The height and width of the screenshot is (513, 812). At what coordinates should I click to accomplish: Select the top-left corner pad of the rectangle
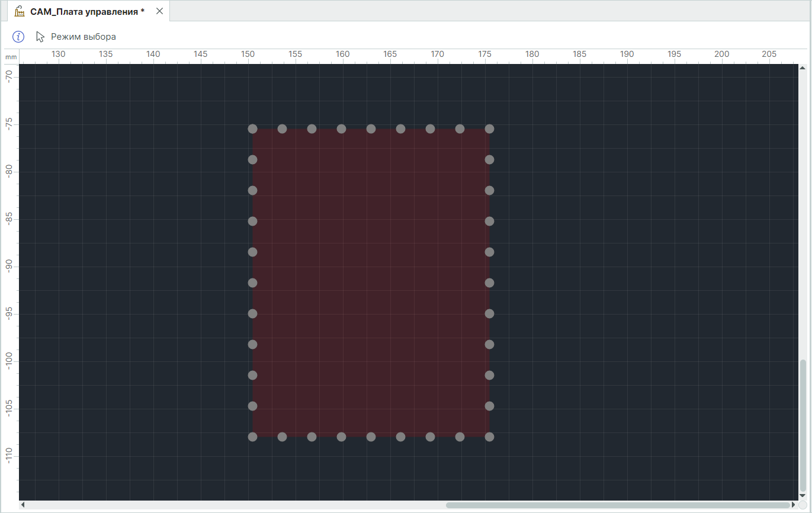click(x=252, y=129)
